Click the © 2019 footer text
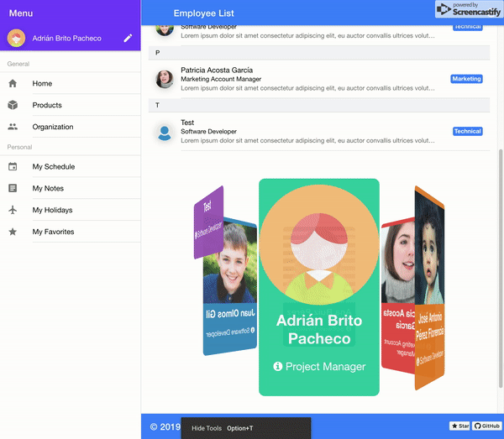The width and height of the screenshot is (504, 439). [165, 426]
